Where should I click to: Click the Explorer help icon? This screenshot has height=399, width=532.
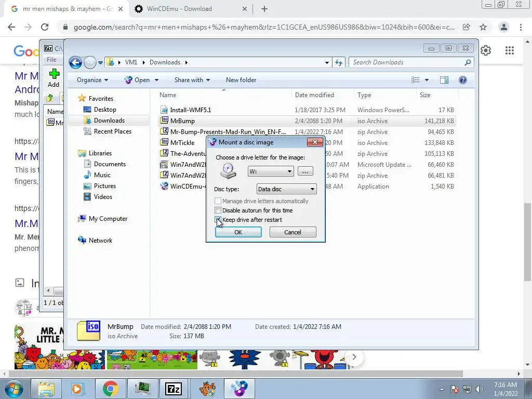[x=463, y=80]
